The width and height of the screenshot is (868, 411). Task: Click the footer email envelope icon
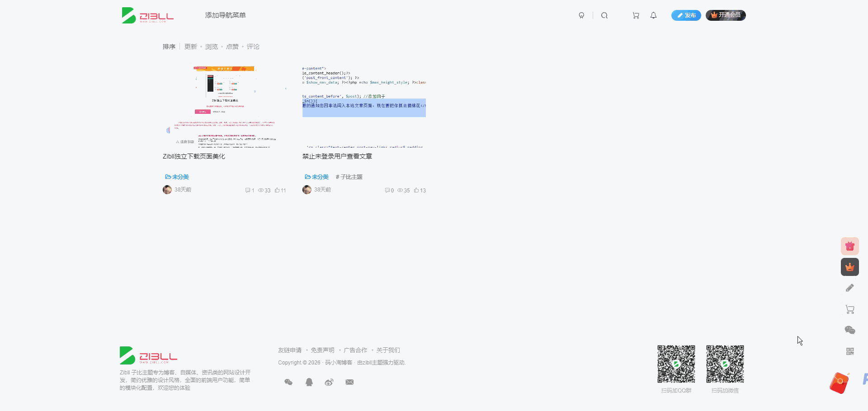tap(349, 382)
